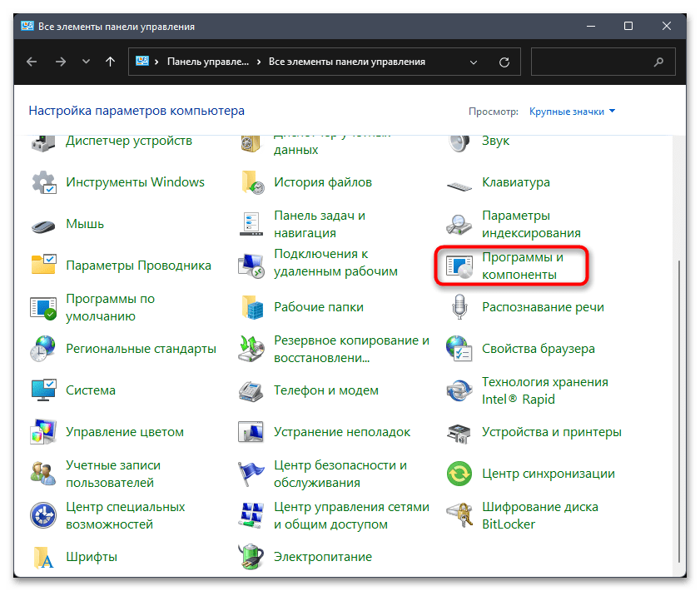Open the Шрифты fonts icon

pos(43,557)
